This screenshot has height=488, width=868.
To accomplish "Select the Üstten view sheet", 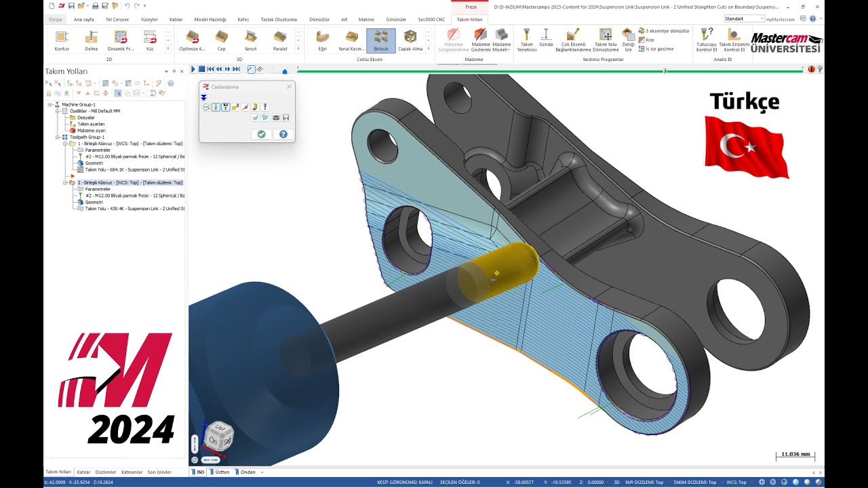I will coord(220,472).
